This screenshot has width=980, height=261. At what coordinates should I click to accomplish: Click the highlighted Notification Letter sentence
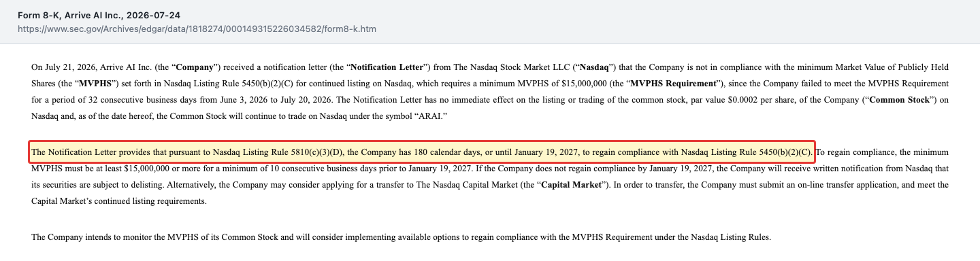(422, 152)
